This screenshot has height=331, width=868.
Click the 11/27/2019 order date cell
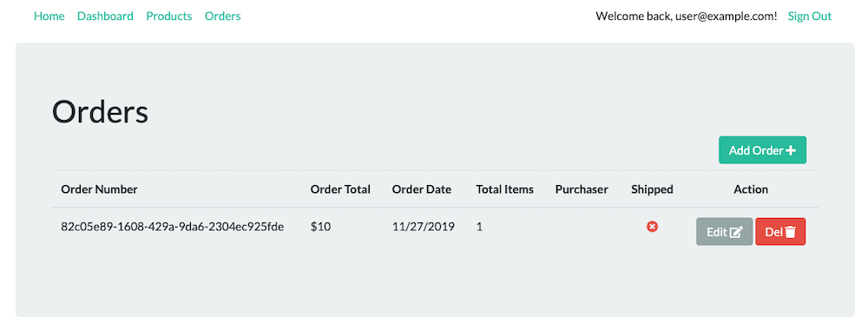pos(424,226)
